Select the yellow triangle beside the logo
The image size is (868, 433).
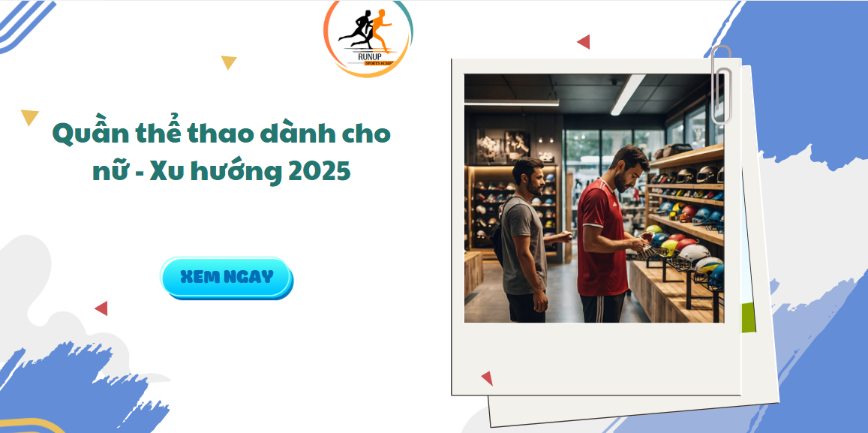point(229,62)
